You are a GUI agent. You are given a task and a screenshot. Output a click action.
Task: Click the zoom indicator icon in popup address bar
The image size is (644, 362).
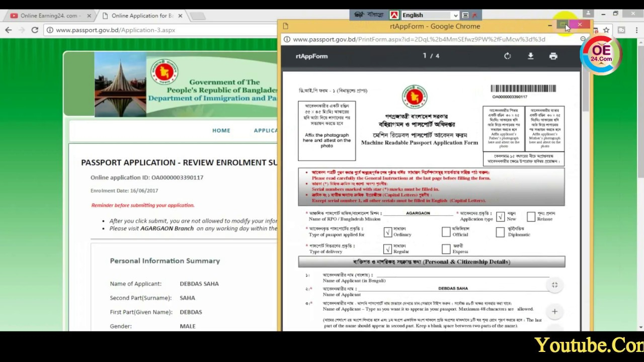[x=583, y=39]
